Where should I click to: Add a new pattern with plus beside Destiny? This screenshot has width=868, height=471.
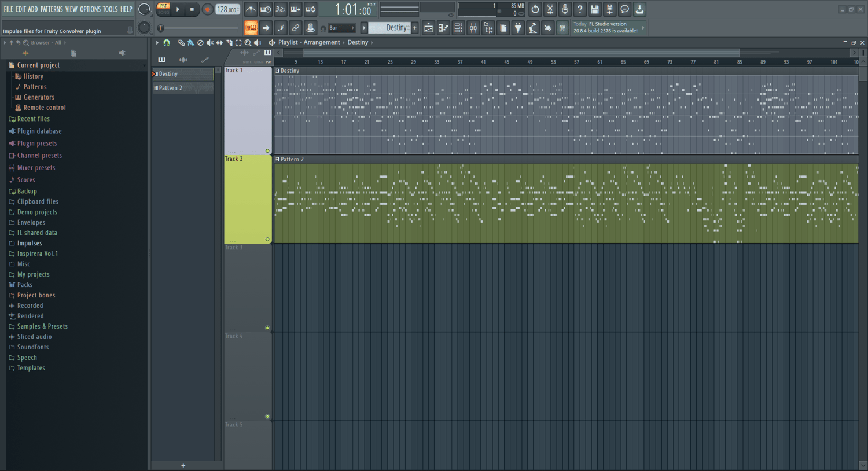(414, 28)
